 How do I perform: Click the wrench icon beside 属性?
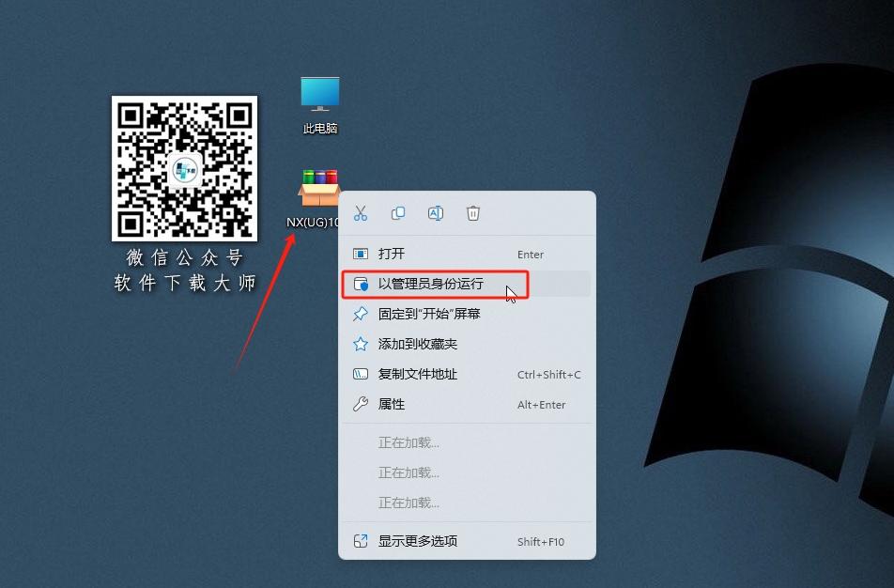click(x=361, y=404)
